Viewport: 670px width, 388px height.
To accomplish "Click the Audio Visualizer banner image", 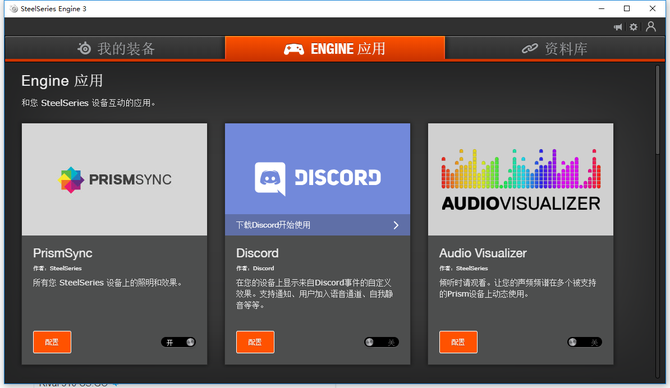I will (x=520, y=179).
